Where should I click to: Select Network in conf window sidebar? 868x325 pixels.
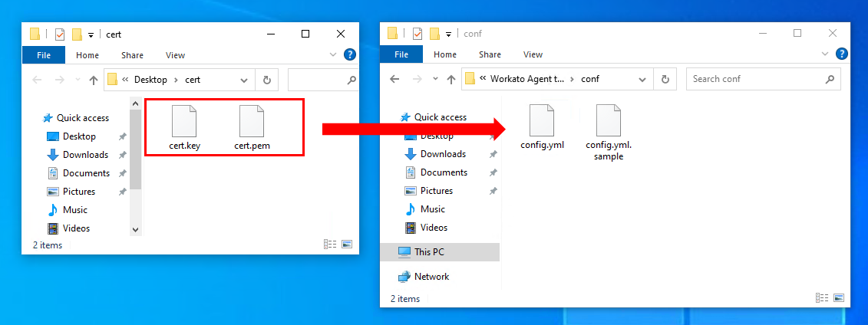click(x=424, y=277)
